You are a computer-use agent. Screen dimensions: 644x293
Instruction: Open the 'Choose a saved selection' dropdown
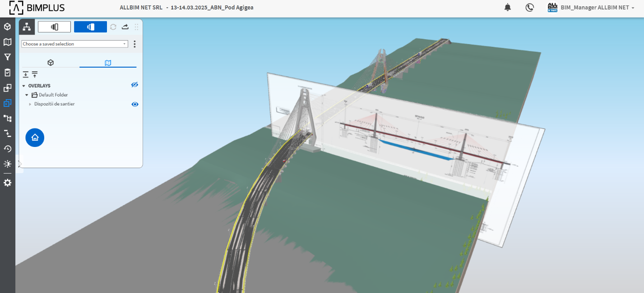[74, 44]
